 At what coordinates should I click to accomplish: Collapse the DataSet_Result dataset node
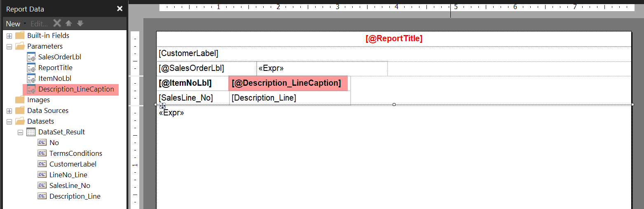tap(20, 132)
